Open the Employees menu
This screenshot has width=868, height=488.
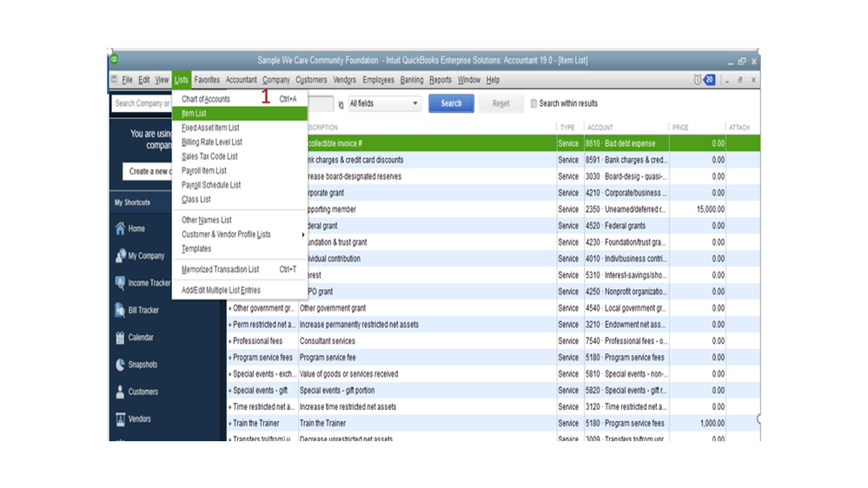coord(378,80)
